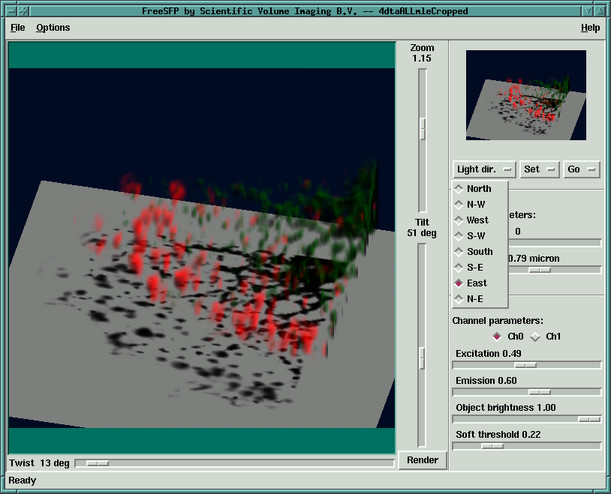
Task: Open the Light dir. dropdown
Action: coord(484,169)
